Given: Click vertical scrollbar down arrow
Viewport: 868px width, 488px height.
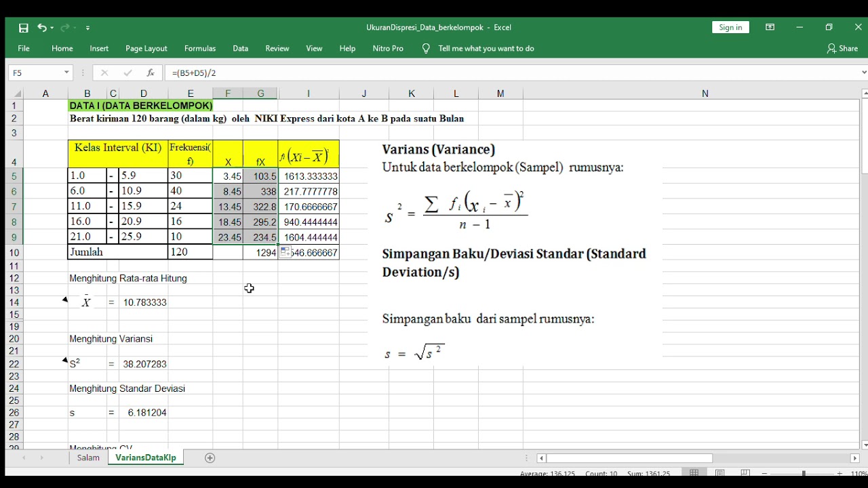Looking at the screenshot, I should (865, 445).
